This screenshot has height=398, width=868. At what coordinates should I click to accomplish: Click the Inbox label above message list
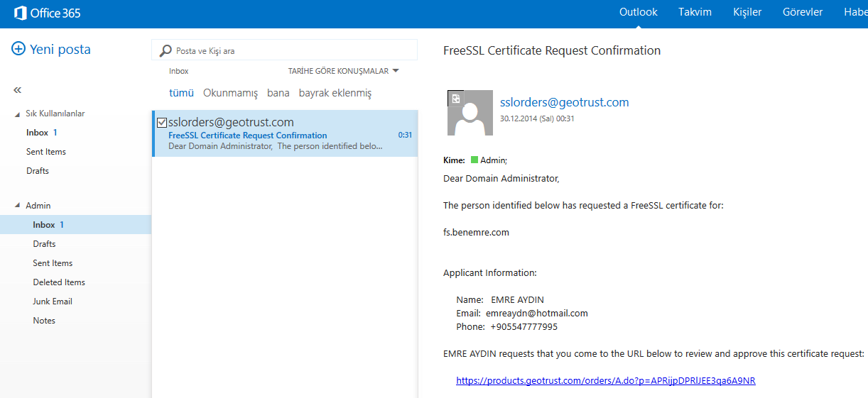(179, 71)
